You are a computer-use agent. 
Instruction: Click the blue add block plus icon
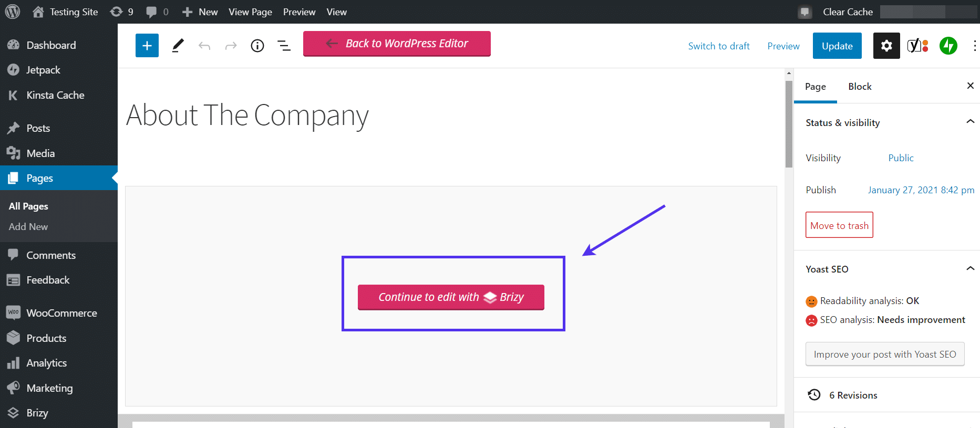pyautogui.click(x=147, y=46)
